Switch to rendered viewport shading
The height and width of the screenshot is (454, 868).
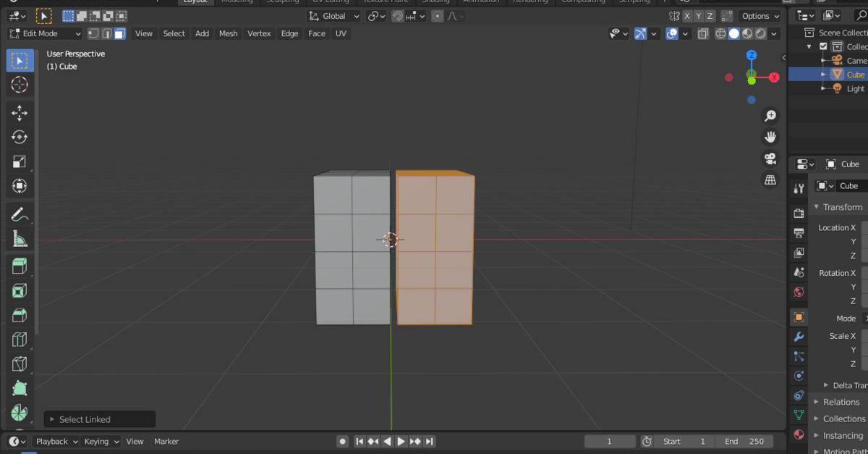coord(760,33)
